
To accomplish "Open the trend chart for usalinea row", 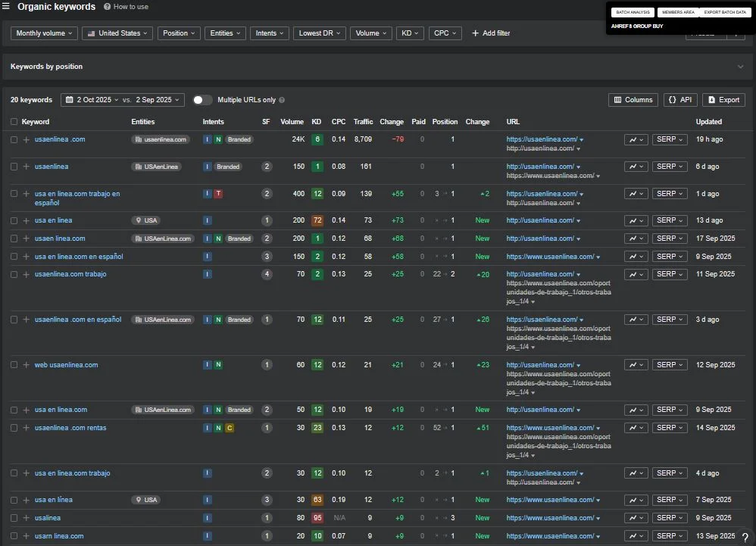I will click(636, 517).
